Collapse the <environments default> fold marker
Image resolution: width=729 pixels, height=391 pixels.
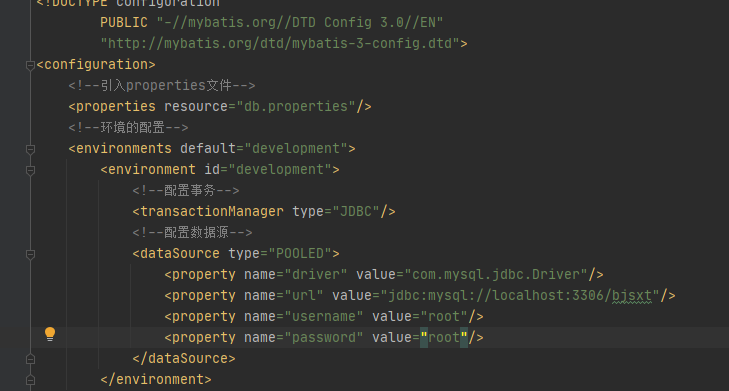pos(30,149)
